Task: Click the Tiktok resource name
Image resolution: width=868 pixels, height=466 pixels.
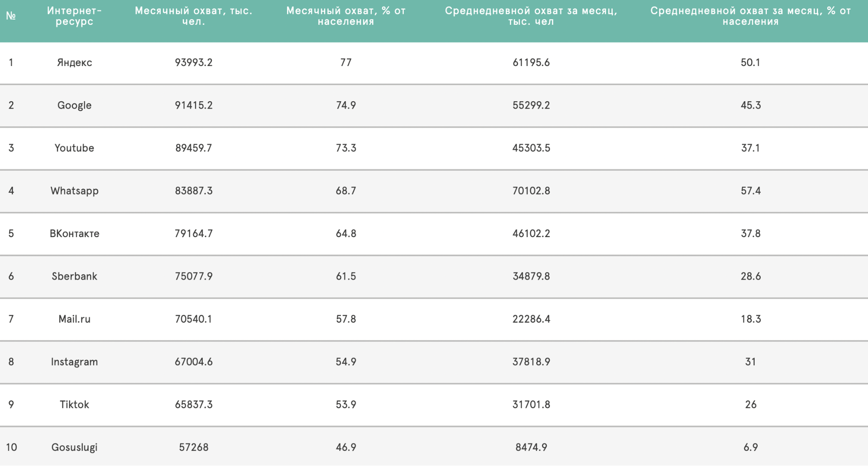Action: click(74, 405)
